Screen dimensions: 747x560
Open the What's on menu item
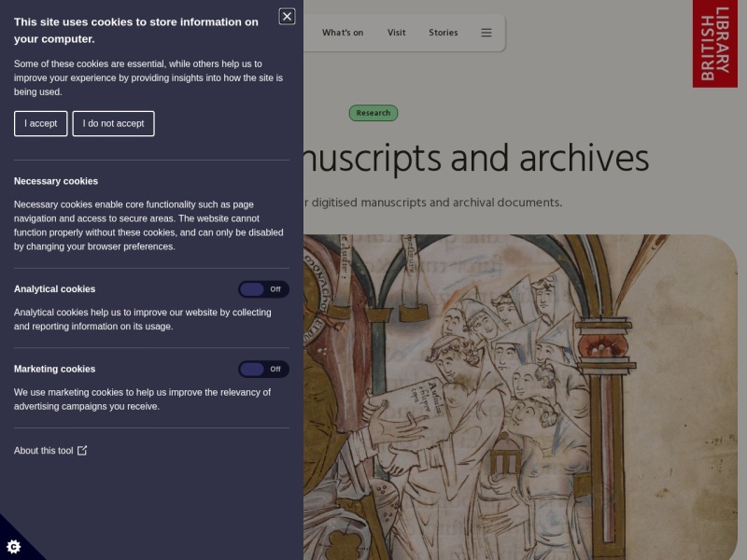343,33
